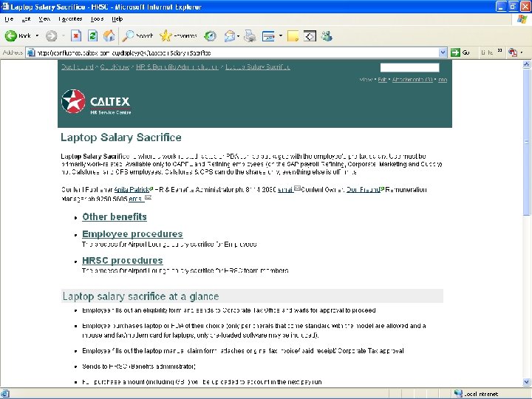Open the History clock icon
This screenshot has width=532, height=399.
tap(211, 35)
